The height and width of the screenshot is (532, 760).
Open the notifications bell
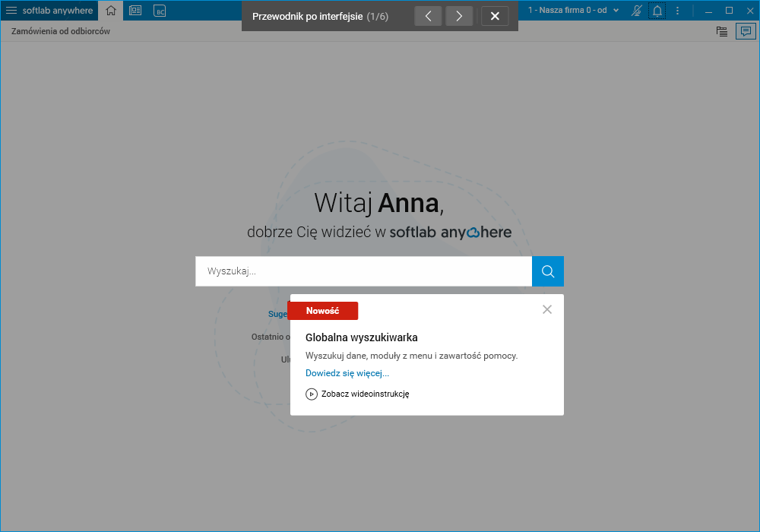click(657, 10)
